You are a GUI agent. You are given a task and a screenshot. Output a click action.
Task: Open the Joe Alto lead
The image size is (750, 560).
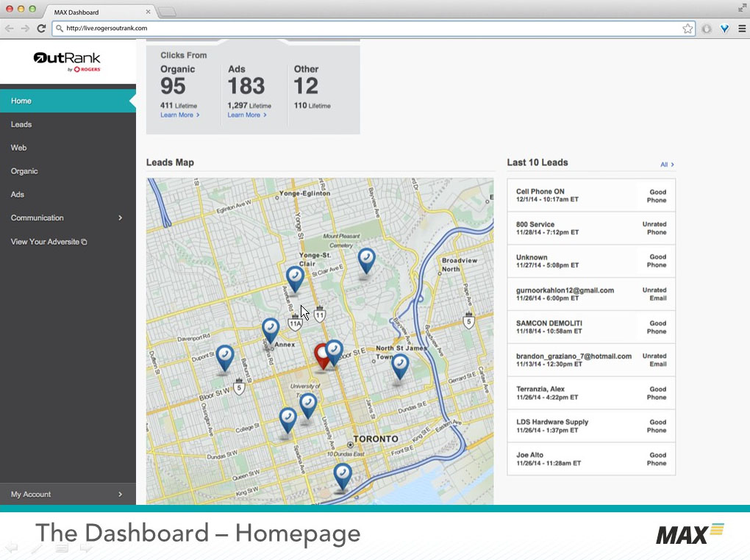pos(591,459)
